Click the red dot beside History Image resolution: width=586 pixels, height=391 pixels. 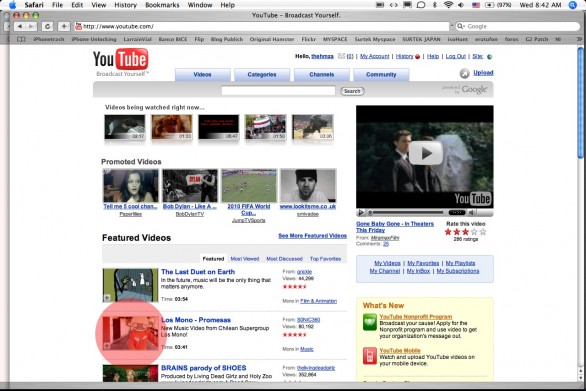point(417,56)
